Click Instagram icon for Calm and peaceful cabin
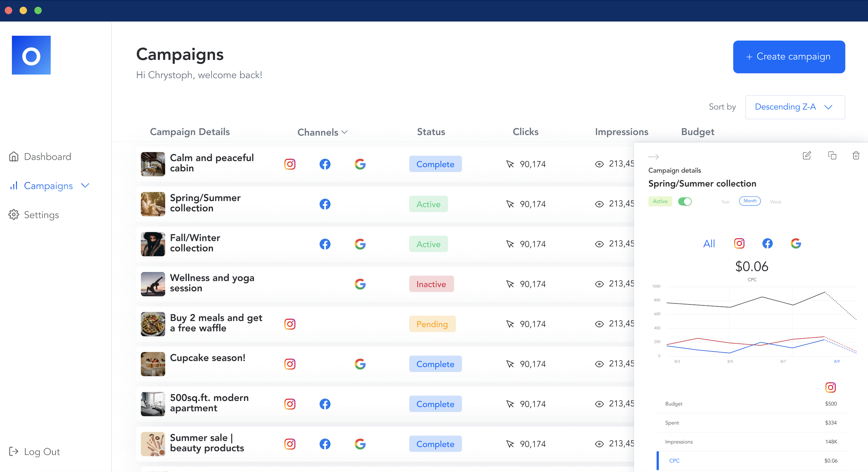 click(x=290, y=164)
